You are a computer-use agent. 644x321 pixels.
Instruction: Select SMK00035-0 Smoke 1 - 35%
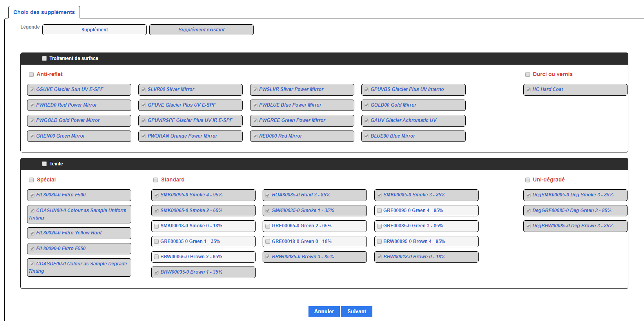tap(315, 211)
